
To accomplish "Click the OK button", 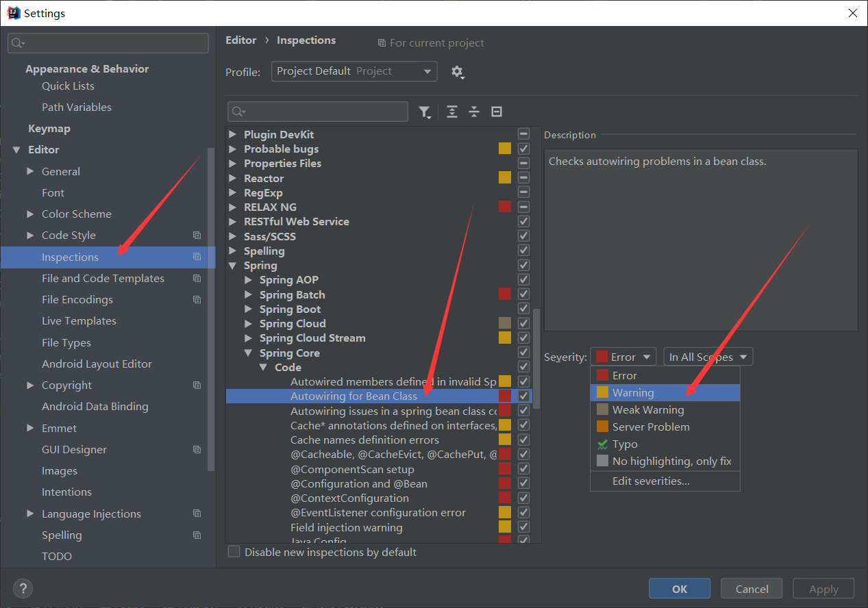I will pos(680,589).
